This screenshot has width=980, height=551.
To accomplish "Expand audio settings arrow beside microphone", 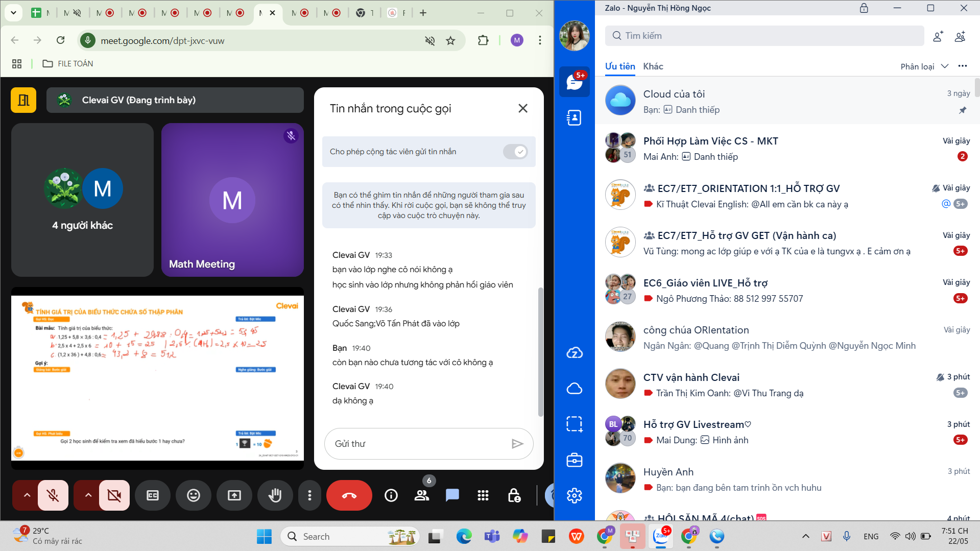I will point(27,495).
